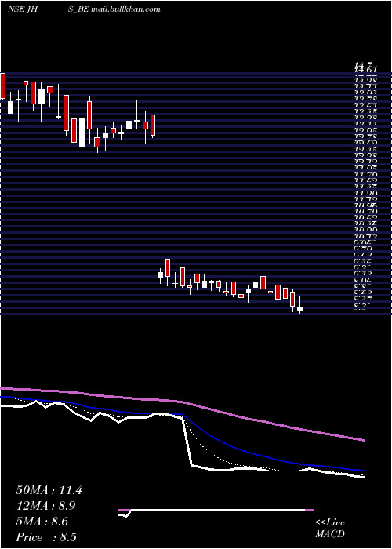Select the '50MA : 11.4' readout
Screen dimensions: 392x549
pos(49,490)
